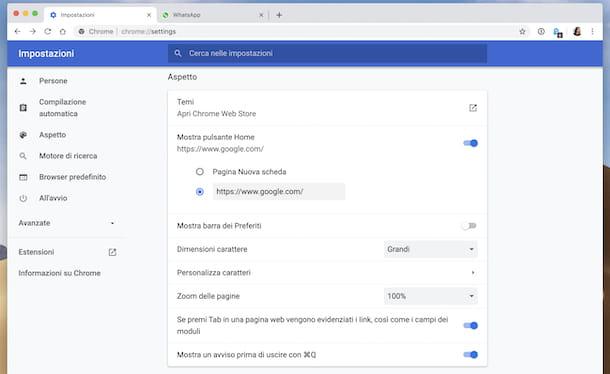Open Chrome Web Store via Temi external link icon

click(473, 108)
